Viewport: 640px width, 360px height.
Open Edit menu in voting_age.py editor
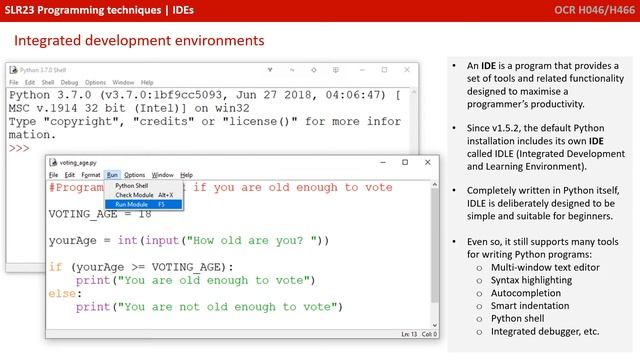click(x=70, y=175)
